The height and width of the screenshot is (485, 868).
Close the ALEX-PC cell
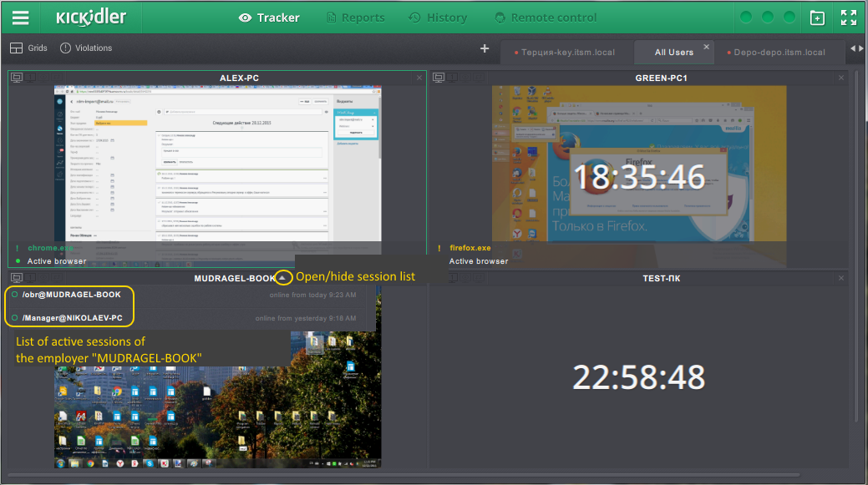[419, 78]
